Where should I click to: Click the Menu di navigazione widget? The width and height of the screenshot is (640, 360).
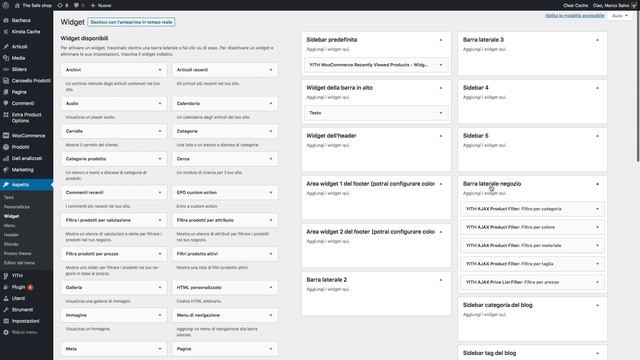225,315
